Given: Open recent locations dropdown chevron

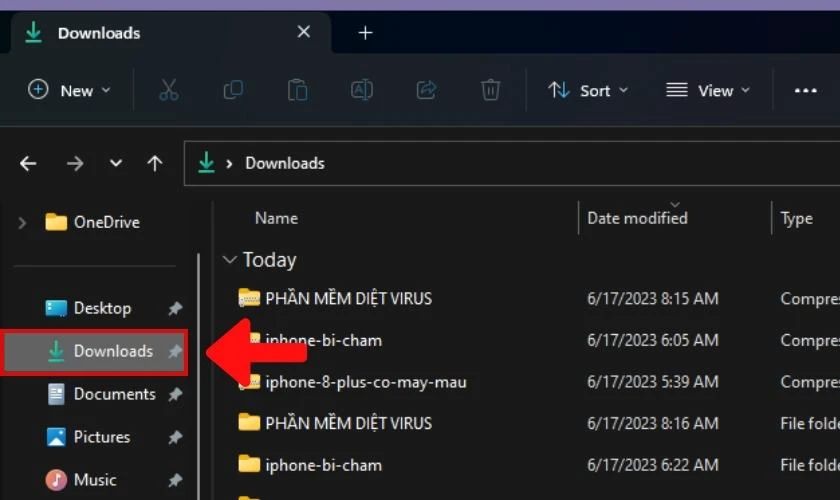Looking at the screenshot, I should click(116, 163).
